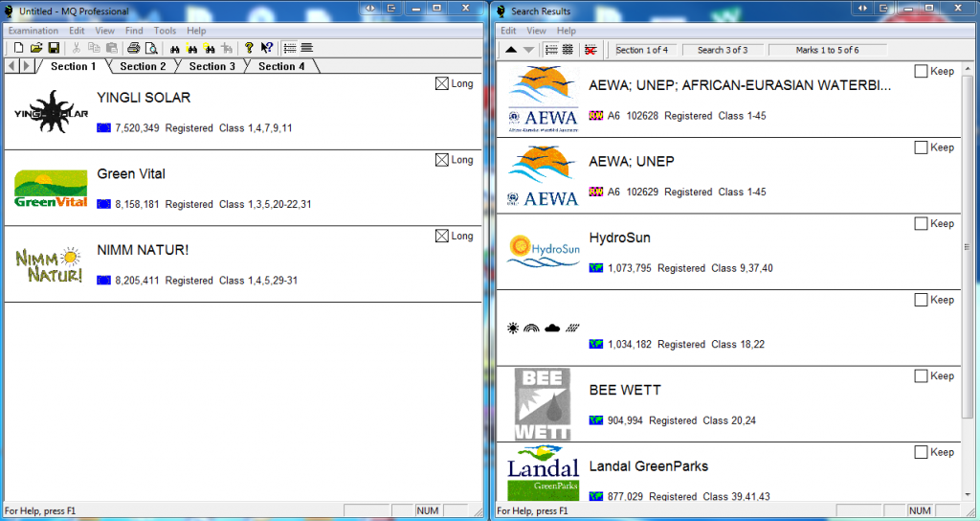Click the Print icon in toolbar

[134, 48]
